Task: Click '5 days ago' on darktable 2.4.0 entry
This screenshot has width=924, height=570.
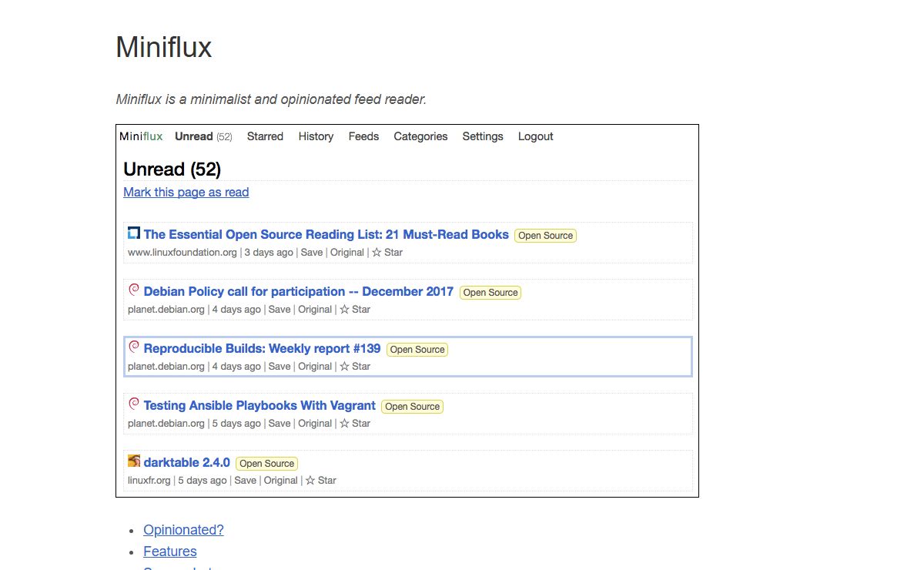Action: pyautogui.click(x=203, y=481)
